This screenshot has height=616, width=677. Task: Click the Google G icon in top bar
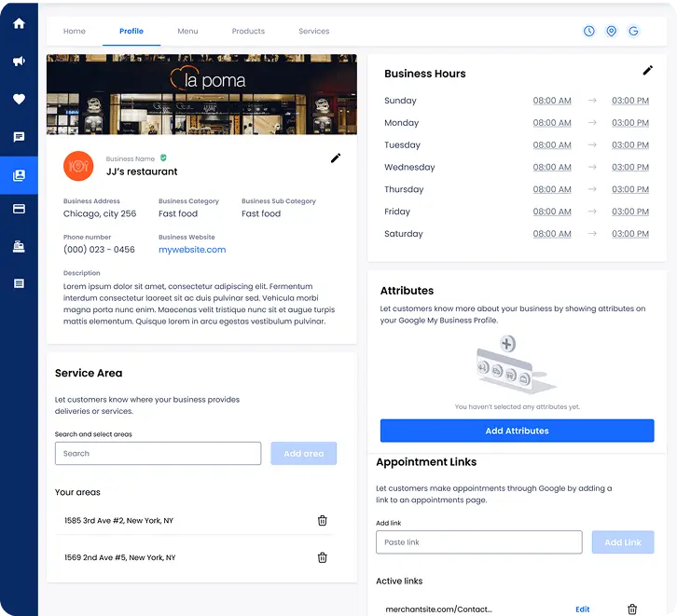pyautogui.click(x=634, y=31)
